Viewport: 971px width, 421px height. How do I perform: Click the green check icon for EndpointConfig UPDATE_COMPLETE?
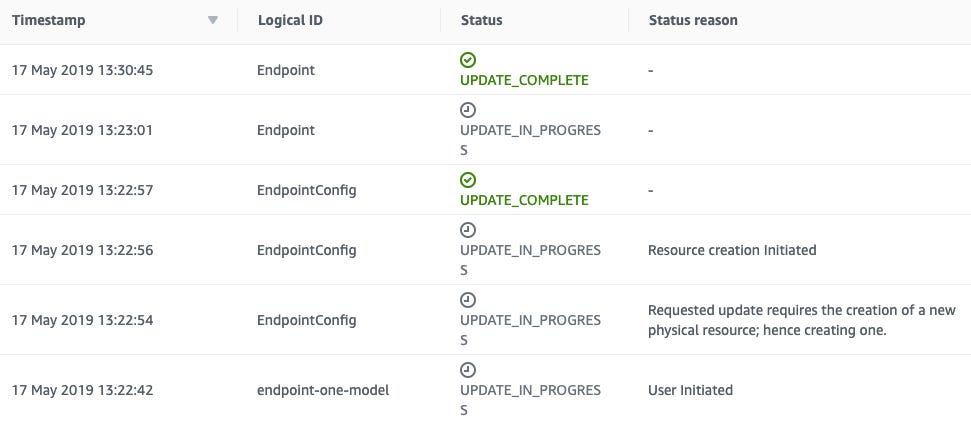click(x=468, y=180)
